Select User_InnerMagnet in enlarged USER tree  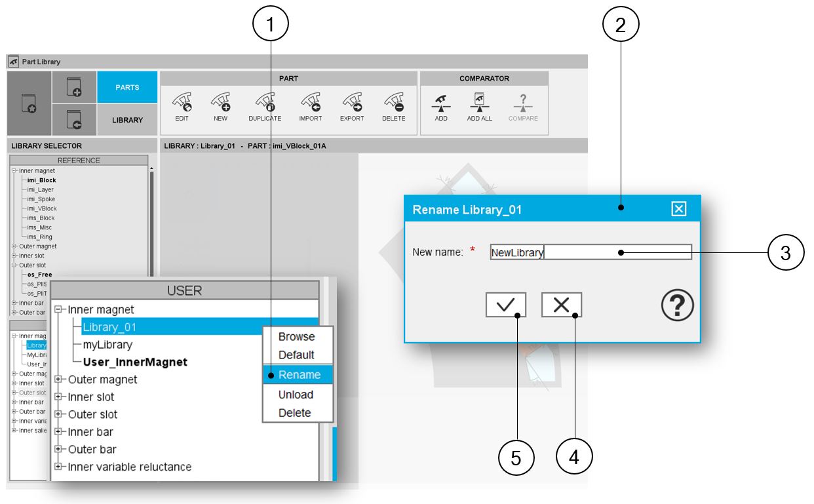tap(135, 362)
